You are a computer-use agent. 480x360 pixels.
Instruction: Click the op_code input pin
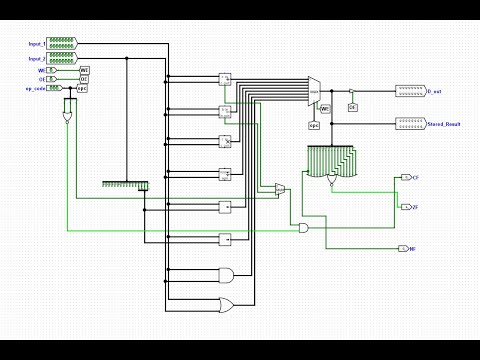click(54, 88)
